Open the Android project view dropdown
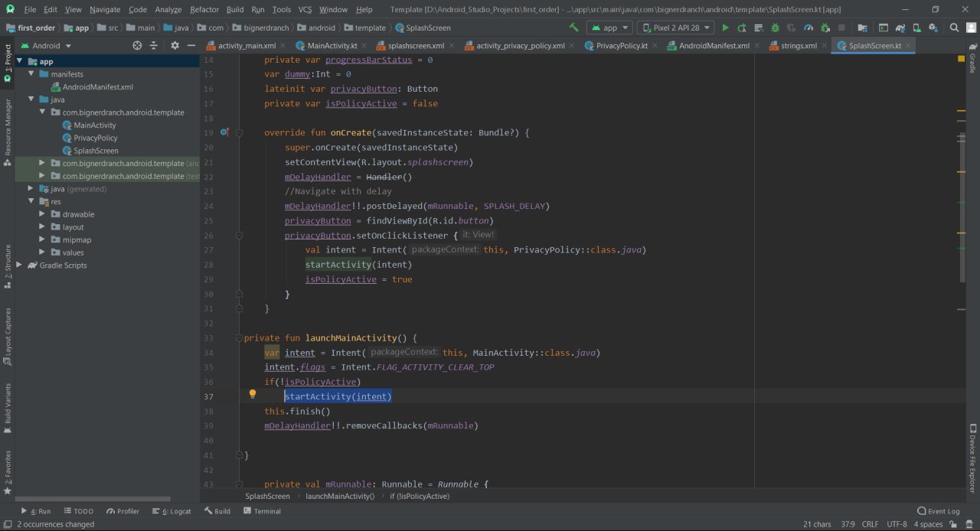Viewport: 980px width, 531px height. (x=46, y=45)
